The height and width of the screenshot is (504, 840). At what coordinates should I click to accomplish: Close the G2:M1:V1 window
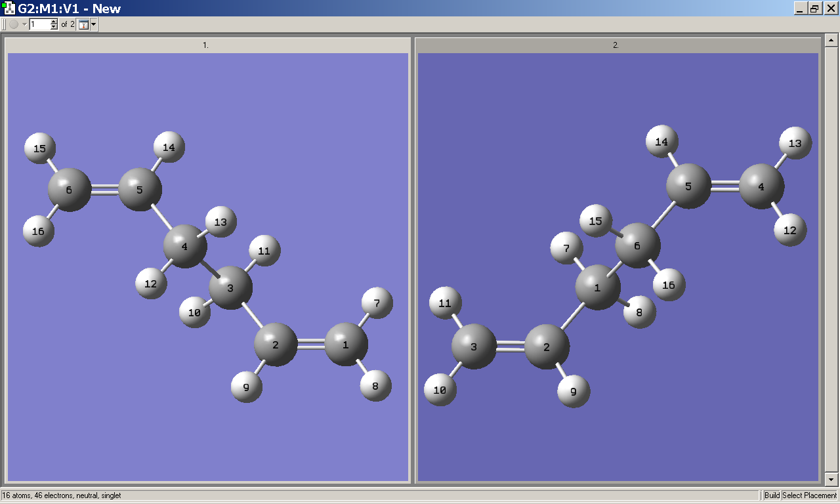point(830,9)
